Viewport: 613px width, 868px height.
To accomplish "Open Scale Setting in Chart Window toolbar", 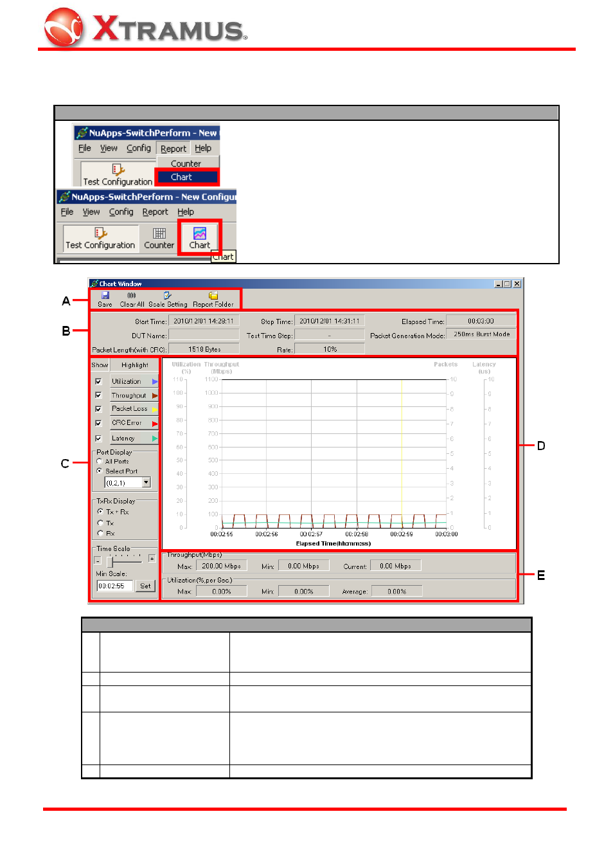I will (168, 299).
